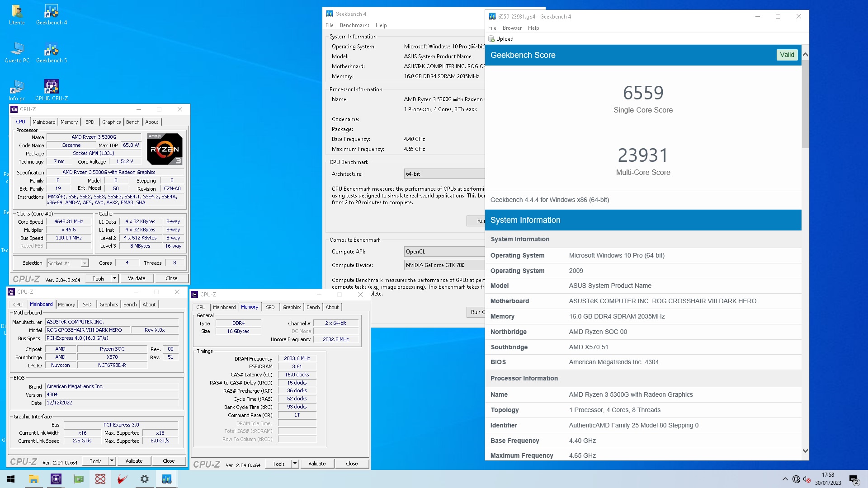Open the Compute Device GTX 780 dropdown
Screen dimensions: 868x488
coord(444,265)
